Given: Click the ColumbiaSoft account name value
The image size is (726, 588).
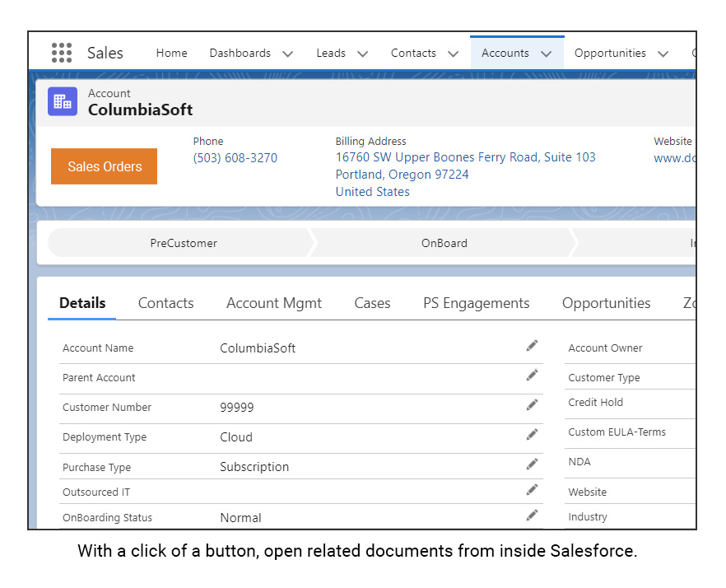Looking at the screenshot, I should point(258,348).
